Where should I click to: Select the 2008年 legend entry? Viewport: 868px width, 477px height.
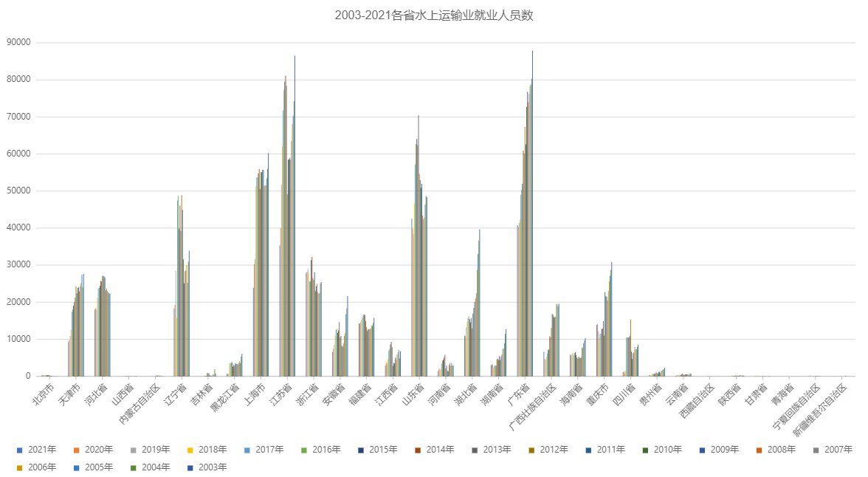(x=776, y=449)
